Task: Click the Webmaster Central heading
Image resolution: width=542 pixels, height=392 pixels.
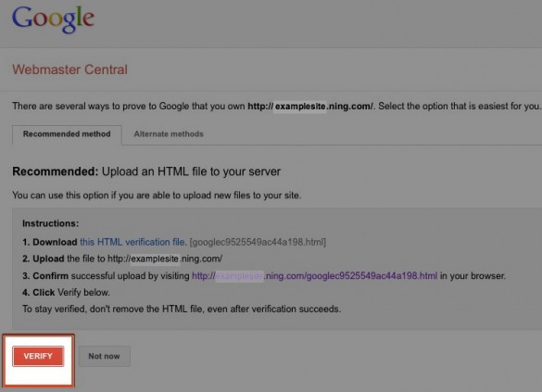Action: 69,70
